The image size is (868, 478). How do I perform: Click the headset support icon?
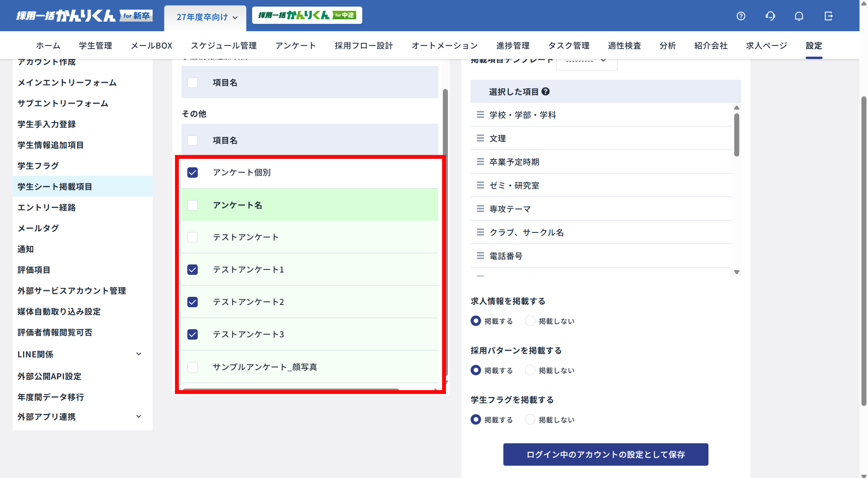pos(771,16)
